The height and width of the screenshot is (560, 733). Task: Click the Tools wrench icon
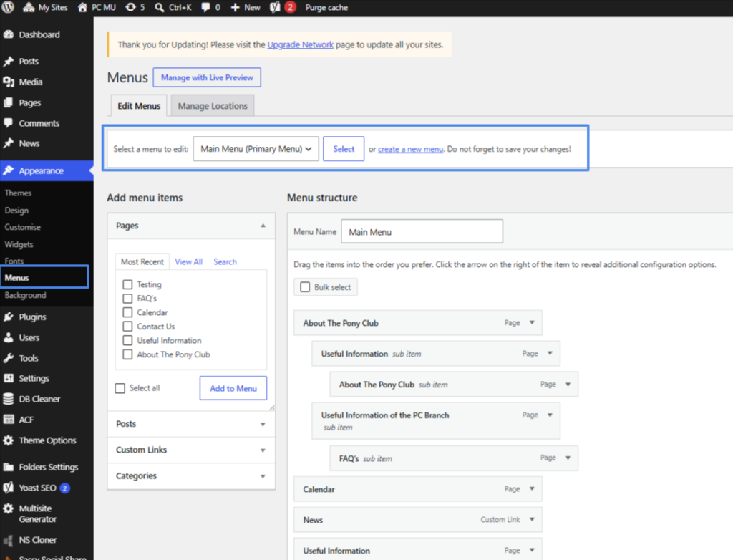9,358
